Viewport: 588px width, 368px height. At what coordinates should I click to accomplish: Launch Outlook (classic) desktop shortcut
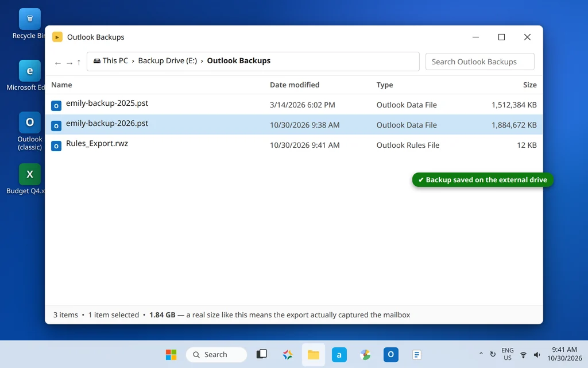[x=30, y=122]
